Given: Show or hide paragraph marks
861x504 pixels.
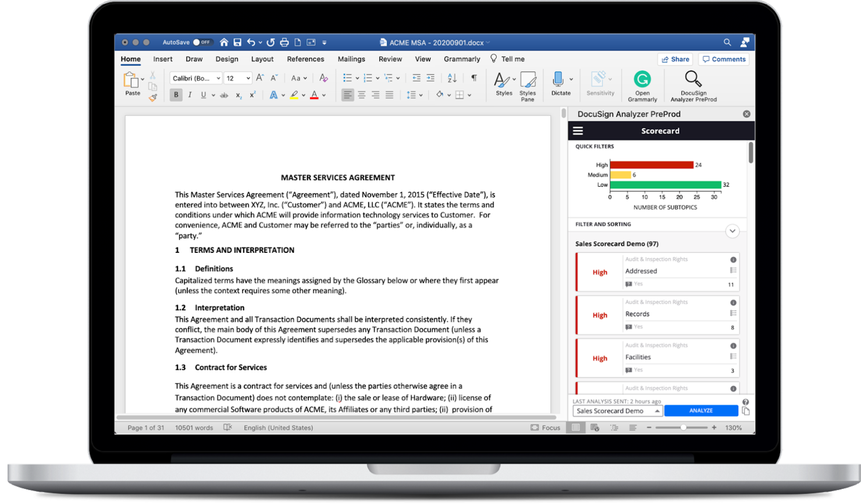Looking at the screenshot, I should click(x=474, y=78).
